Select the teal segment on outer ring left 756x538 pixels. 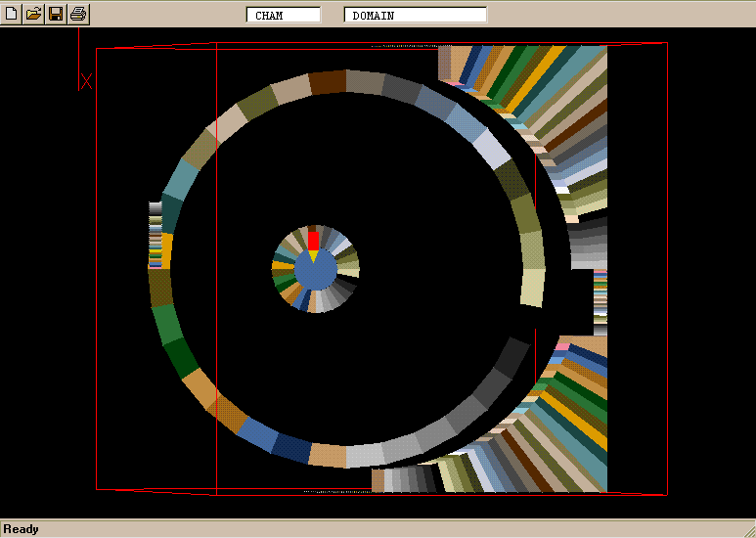[x=181, y=179]
